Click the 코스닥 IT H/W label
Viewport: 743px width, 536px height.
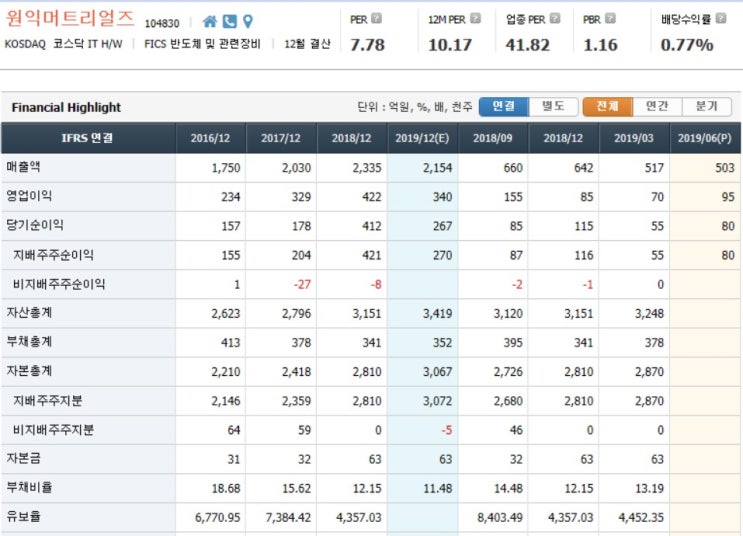[x=87, y=44]
